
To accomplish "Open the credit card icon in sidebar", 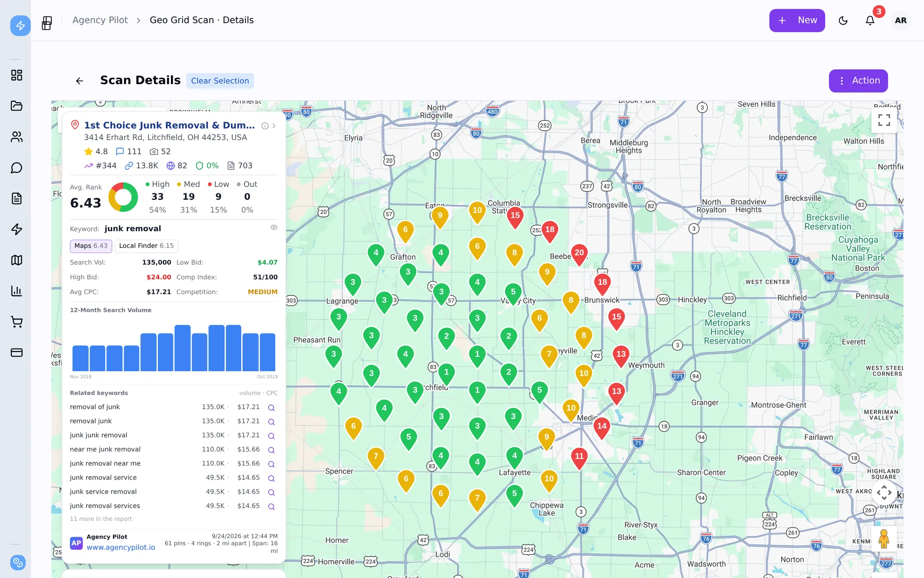I will click(x=17, y=353).
